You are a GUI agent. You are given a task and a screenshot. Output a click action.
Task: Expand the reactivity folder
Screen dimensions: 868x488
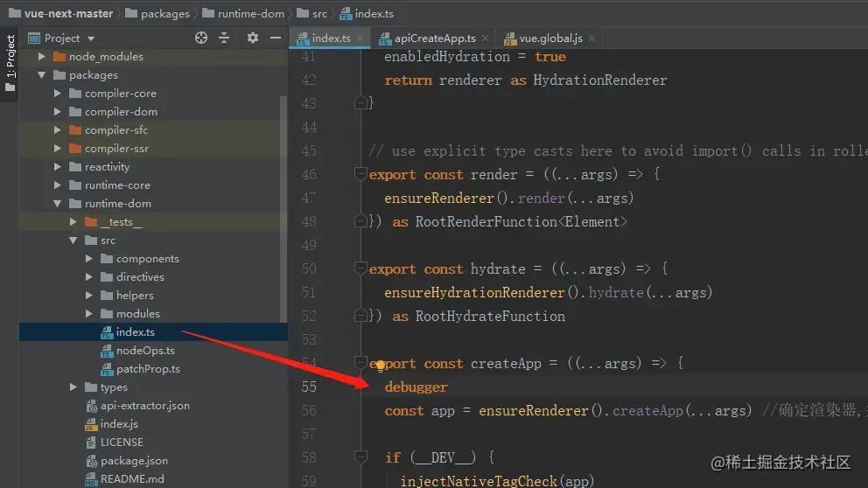coord(58,166)
